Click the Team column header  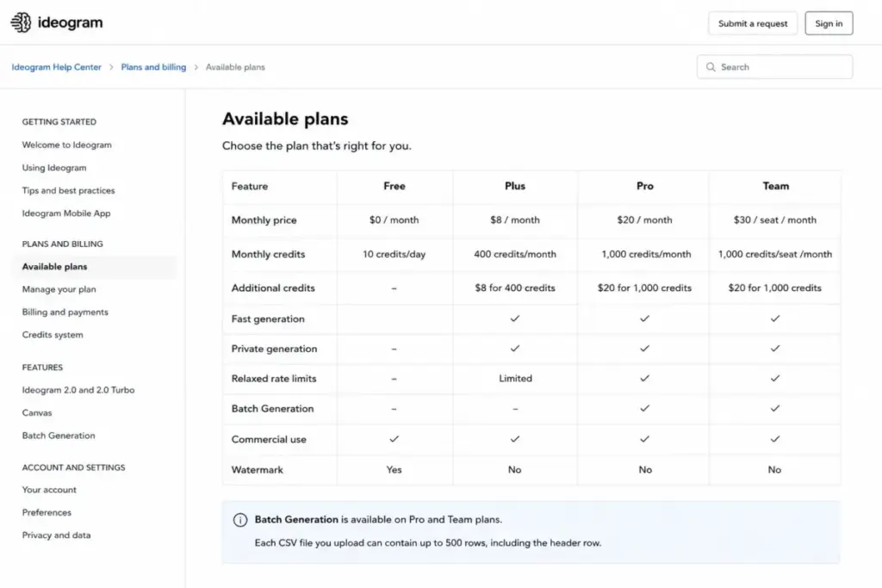(x=776, y=186)
